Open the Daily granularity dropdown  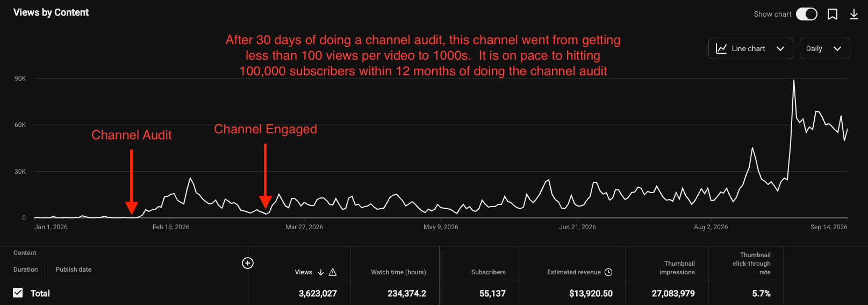[x=824, y=48]
